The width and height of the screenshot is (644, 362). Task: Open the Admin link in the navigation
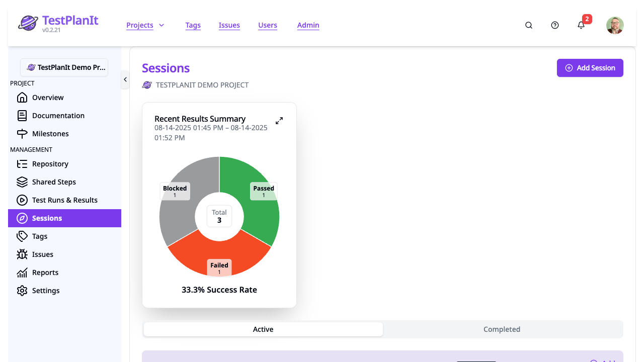coord(308,25)
